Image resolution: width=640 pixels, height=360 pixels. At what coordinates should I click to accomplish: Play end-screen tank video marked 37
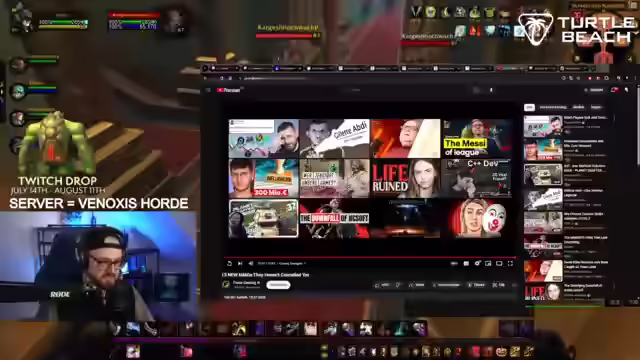264,218
